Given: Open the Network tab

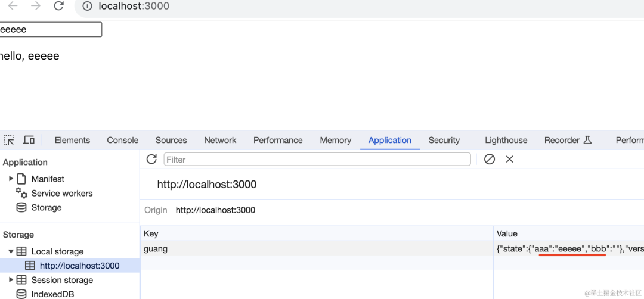Looking at the screenshot, I should click(x=220, y=141).
